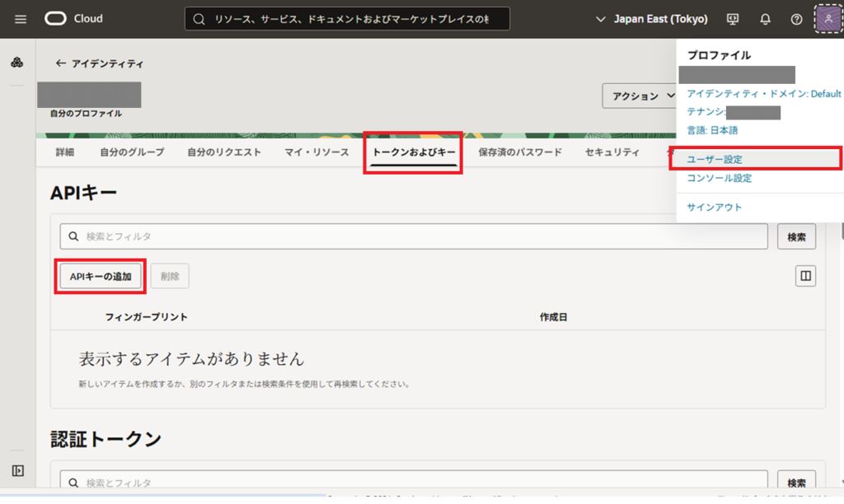The height and width of the screenshot is (504, 844).
Task: Focus the top resource search box
Action: pyautogui.click(x=346, y=19)
